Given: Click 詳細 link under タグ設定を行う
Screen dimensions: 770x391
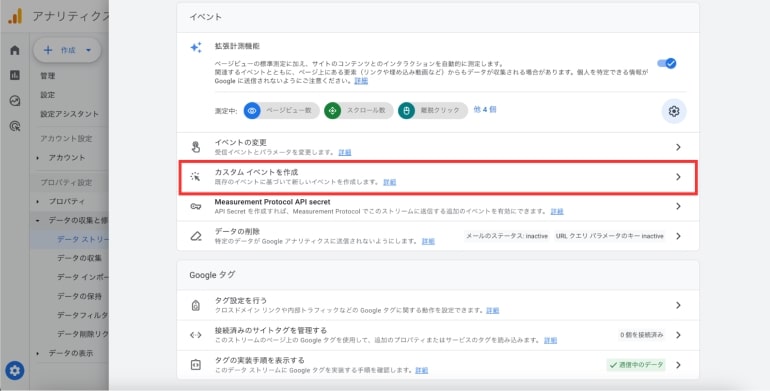Looking at the screenshot, I should tap(493, 310).
